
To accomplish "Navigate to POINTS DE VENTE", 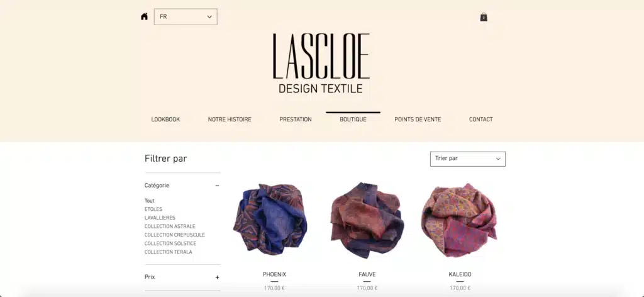I will coord(418,120).
